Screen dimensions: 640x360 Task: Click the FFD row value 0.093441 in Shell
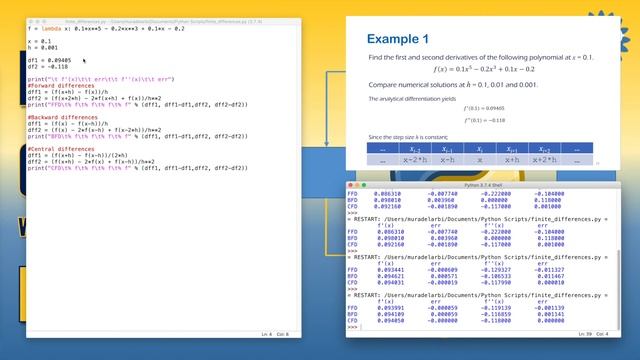[391, 270]
